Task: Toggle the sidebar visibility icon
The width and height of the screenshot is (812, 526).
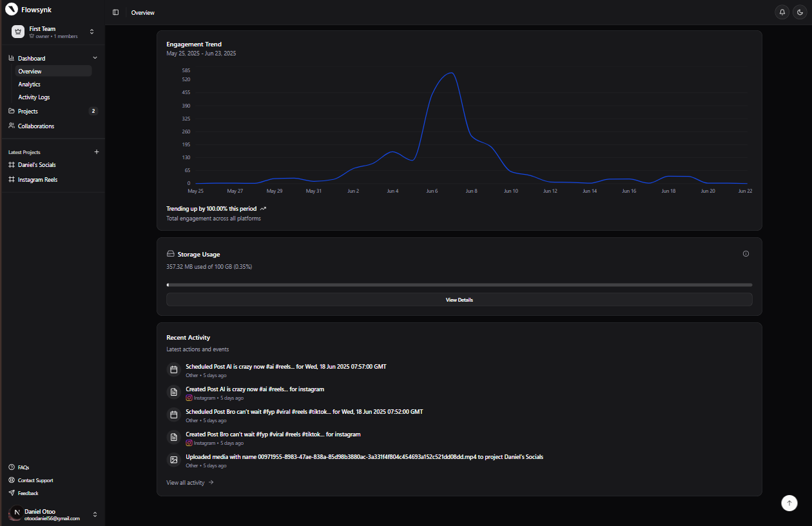Action: click(x=115, y=12)
